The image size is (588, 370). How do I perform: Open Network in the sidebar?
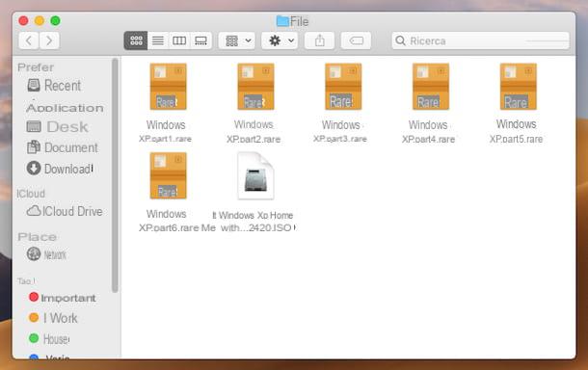click(55, 255)
